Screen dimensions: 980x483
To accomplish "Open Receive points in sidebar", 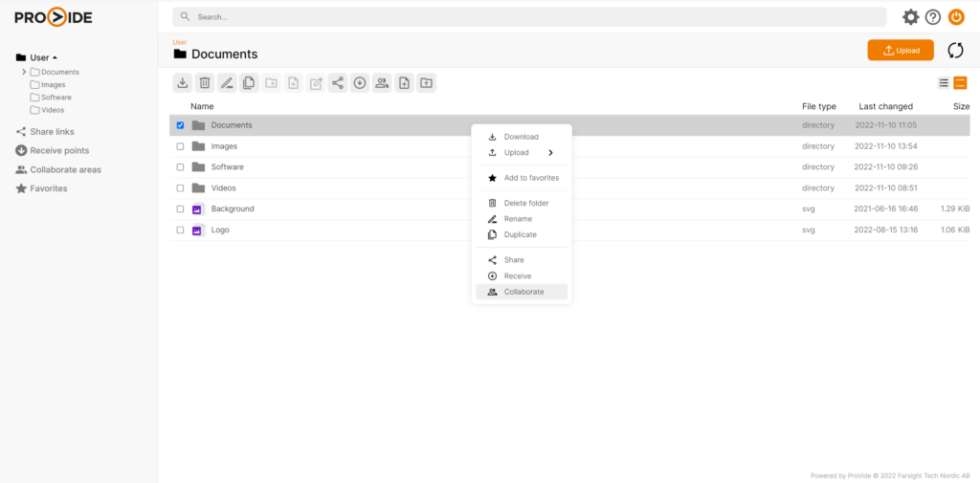I will click(x=52, y=150).
